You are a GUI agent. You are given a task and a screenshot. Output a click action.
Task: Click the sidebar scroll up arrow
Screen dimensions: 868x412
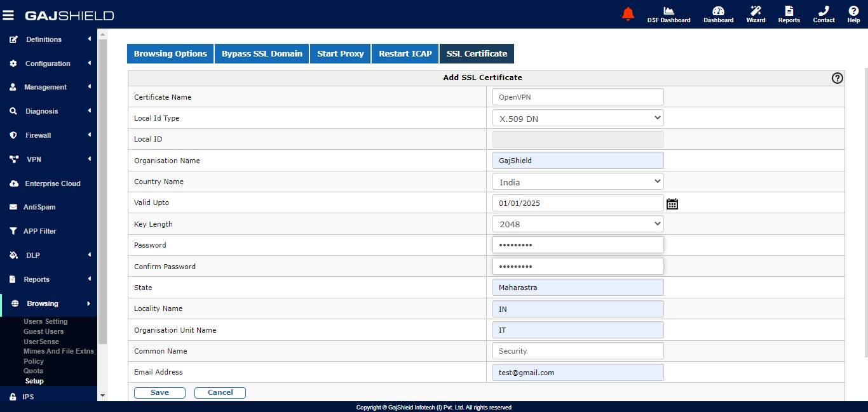102,33
